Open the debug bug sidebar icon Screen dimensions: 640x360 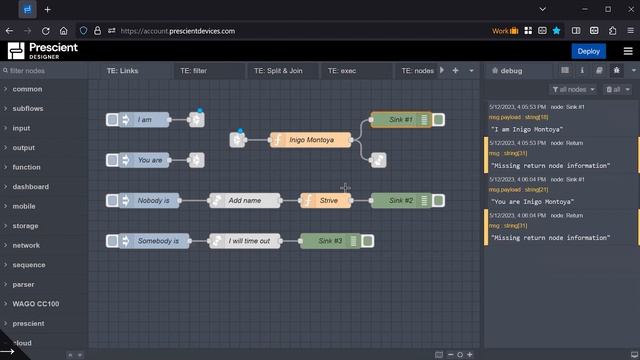[x=616, y=71]
